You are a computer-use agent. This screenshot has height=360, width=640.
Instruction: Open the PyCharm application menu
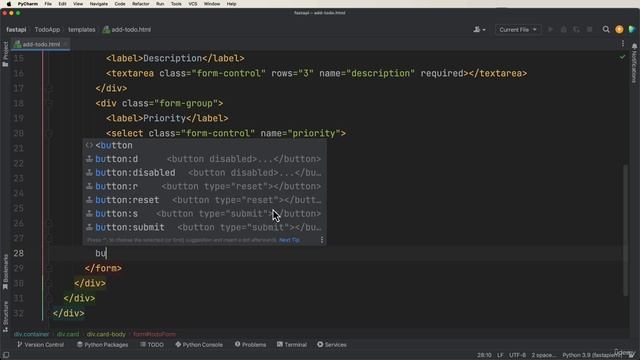(x=28, y=4)
